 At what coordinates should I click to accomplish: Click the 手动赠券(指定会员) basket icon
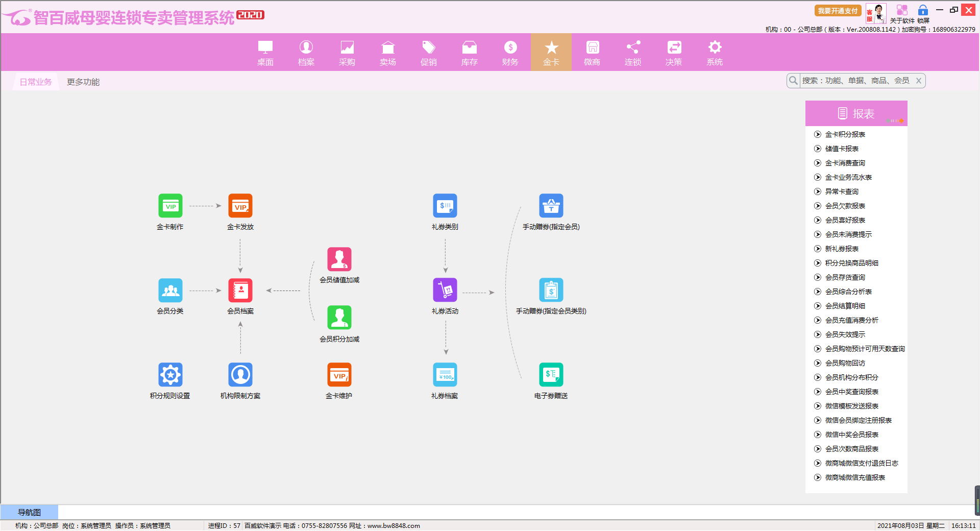tap(551, 206)
